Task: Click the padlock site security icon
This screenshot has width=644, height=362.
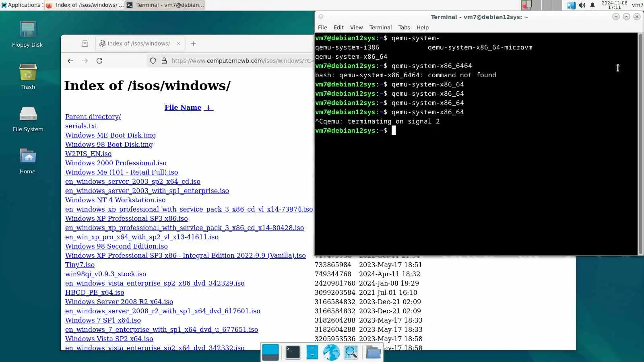Action: (164, 61)
